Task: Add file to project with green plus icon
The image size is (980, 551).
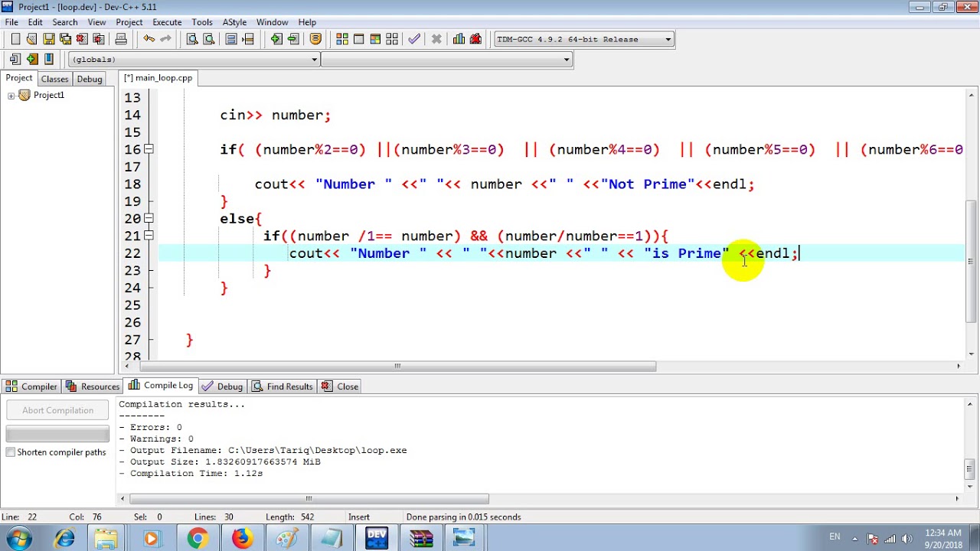Action: (276, 39)
